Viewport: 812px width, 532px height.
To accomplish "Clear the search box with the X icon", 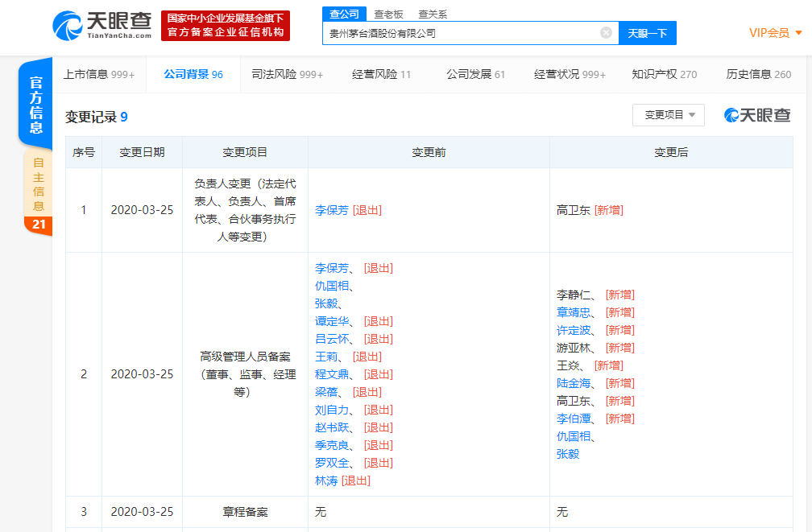I will 606,33.
